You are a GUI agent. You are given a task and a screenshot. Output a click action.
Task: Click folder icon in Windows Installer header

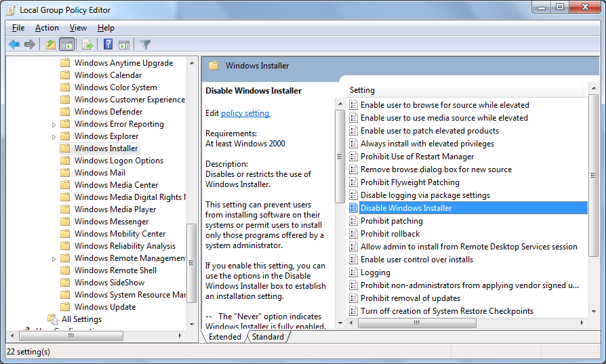[x=214, y=66]
